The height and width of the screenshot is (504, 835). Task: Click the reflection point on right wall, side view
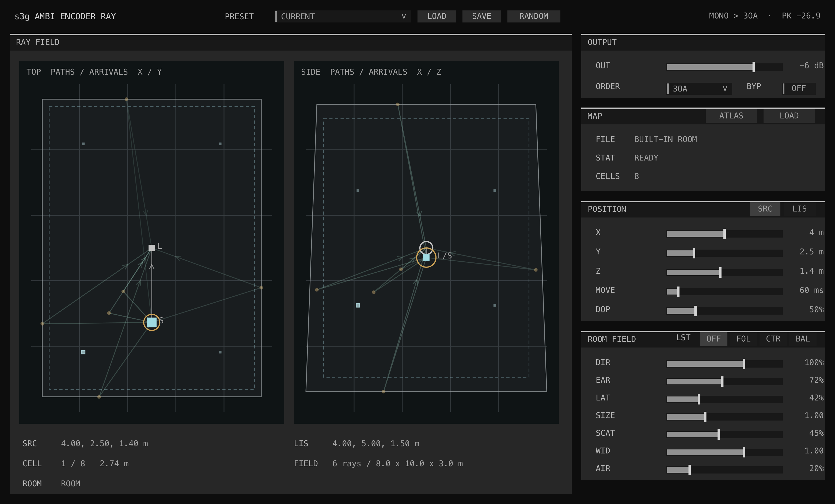(x=536, y=270)
